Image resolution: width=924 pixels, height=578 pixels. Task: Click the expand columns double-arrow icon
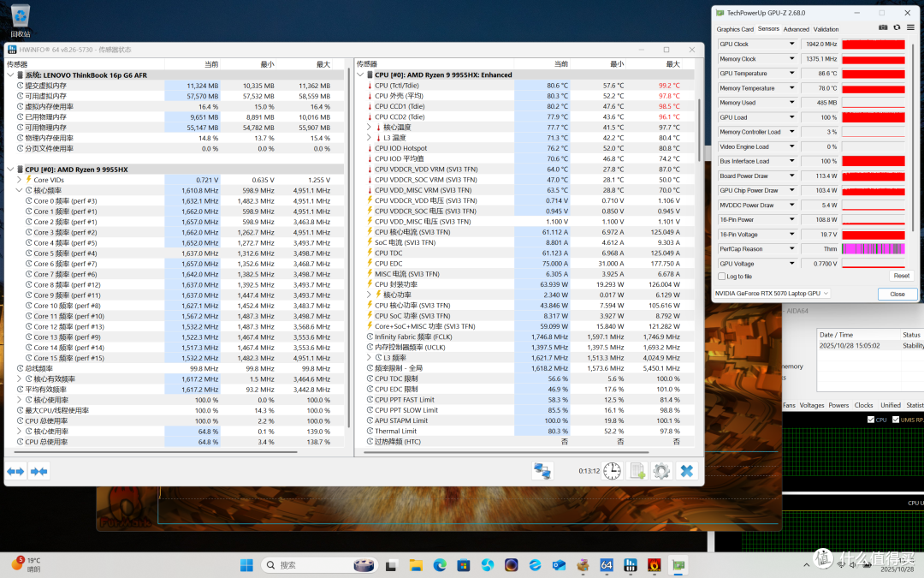(16, 471)
